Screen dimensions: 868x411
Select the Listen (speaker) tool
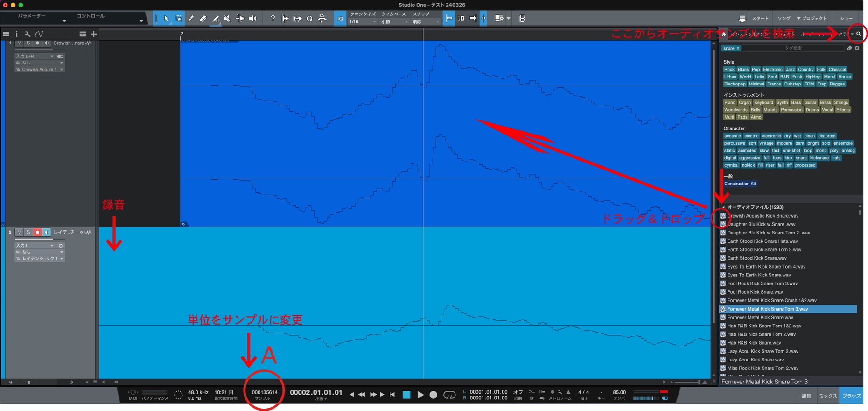pyautogui.click(x=252, y=19)
